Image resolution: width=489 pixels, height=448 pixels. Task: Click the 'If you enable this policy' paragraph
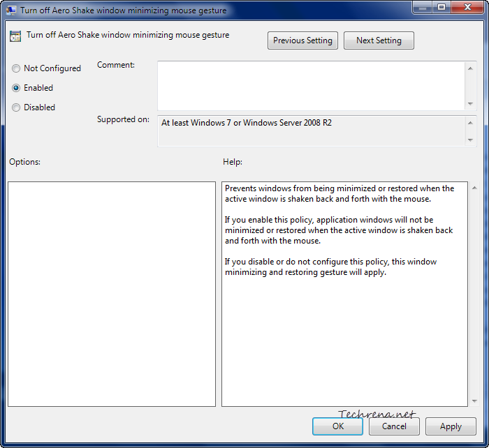point(339,230)
